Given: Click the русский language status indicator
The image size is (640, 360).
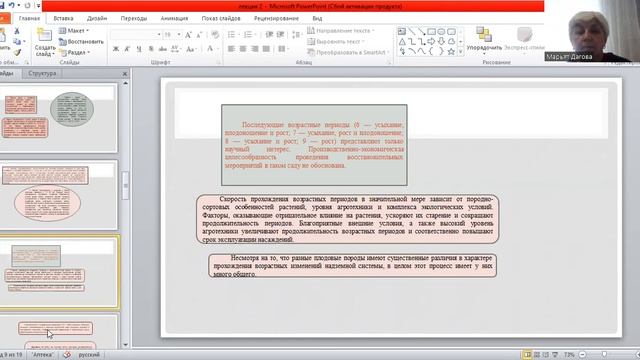Looking at the screenshot, I should coord(89,355).
